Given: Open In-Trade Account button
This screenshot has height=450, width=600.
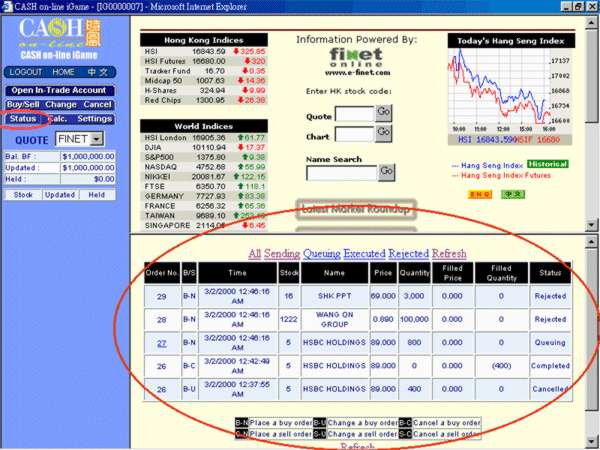Looking at the screenshot, I should coord(60,90).
